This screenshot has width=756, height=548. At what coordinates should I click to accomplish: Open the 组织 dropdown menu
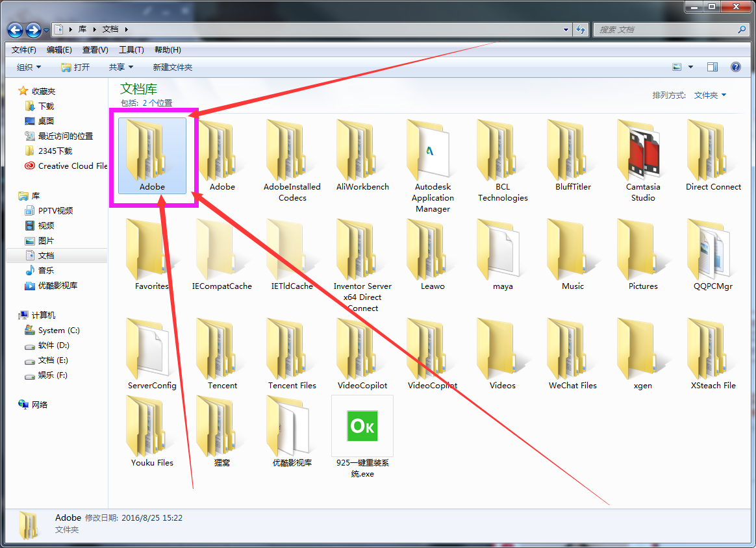pos(29,67)
